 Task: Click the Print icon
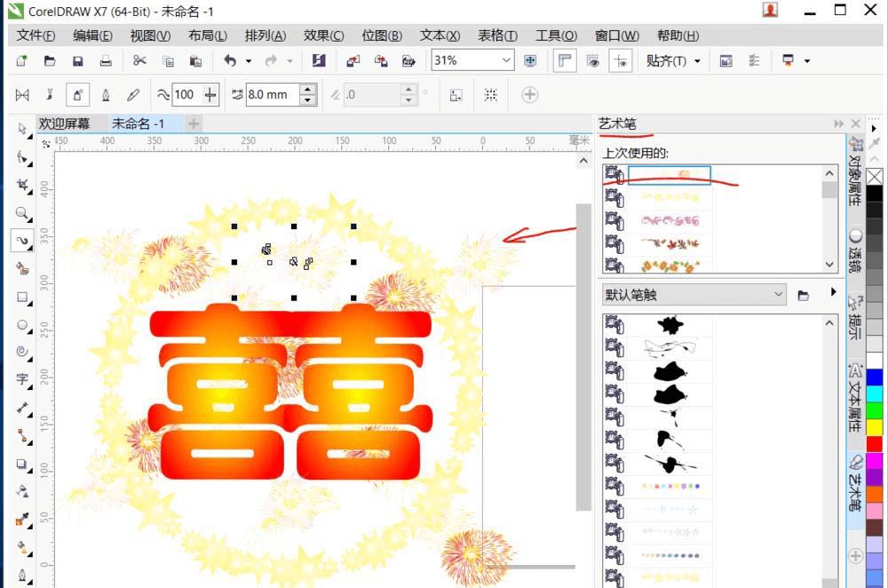[x=106, y=60]
